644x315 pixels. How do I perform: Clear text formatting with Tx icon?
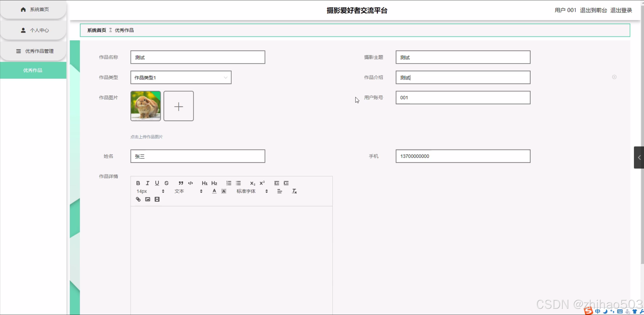pos(294,191)
